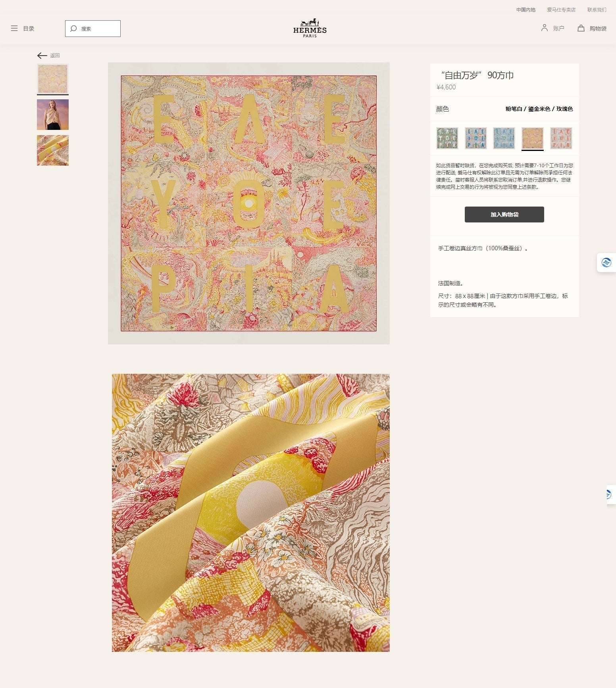
Task: Click the search magnifier icon
Action: [x=73, y=29]
